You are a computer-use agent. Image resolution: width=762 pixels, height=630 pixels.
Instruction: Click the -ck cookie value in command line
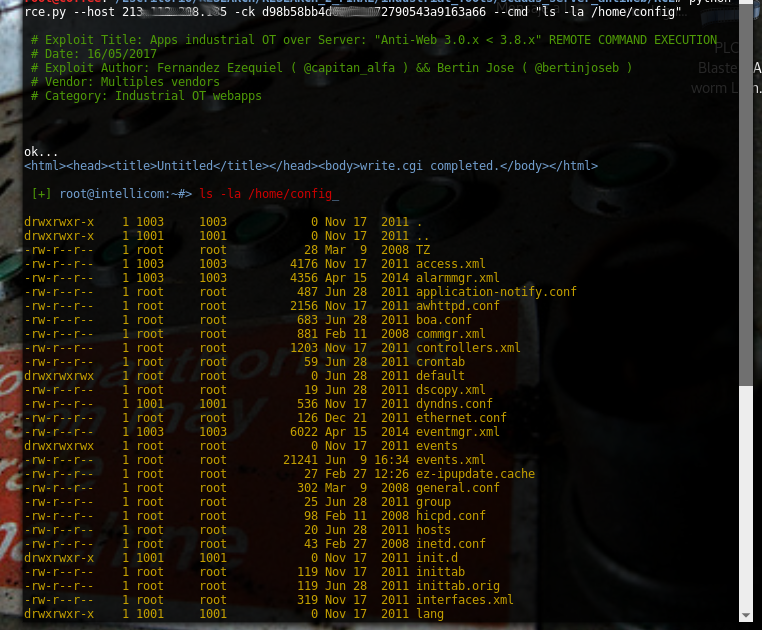point(374,12)
